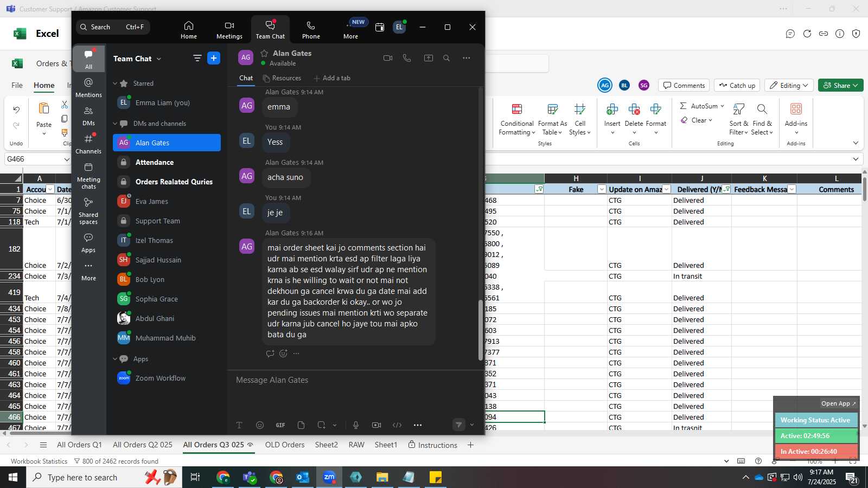The width and height of the screenshot is (868, 488).
Task: Expand the Excel formula bar
Action: point(856,159)
